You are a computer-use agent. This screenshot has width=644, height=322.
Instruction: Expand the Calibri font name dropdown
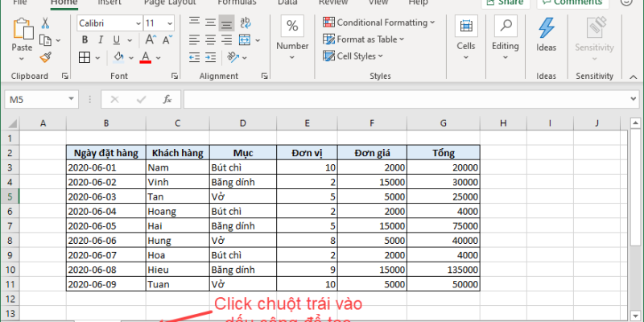(136, 23)
